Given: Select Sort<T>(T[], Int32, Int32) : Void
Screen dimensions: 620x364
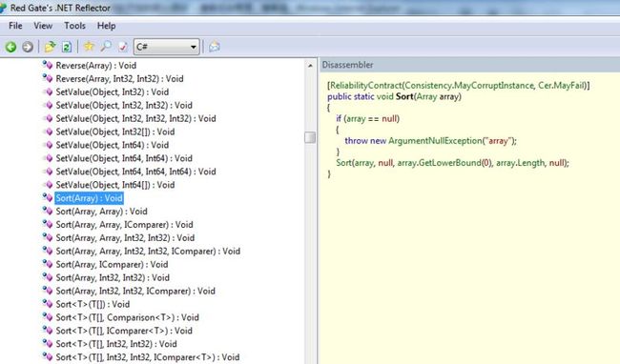Looking at the screenshot, I should pyautogui.click(x=116, y=344).
